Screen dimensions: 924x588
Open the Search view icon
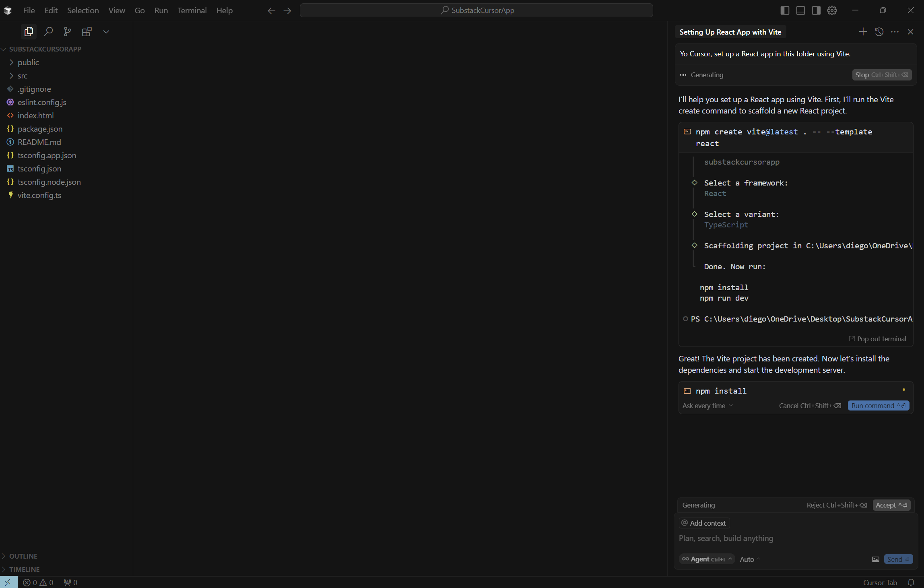48,31
